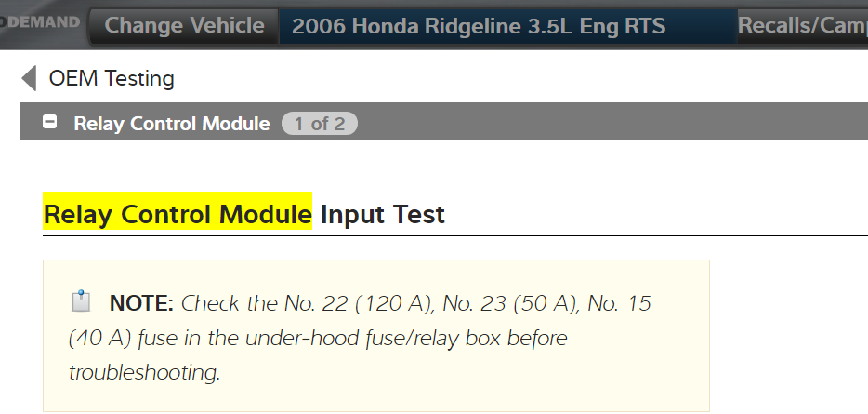This screenshot has width=868, height=414.
Task: Click the "No. 23 (50 A)" fuse text
Action: [x=502, y=303]
